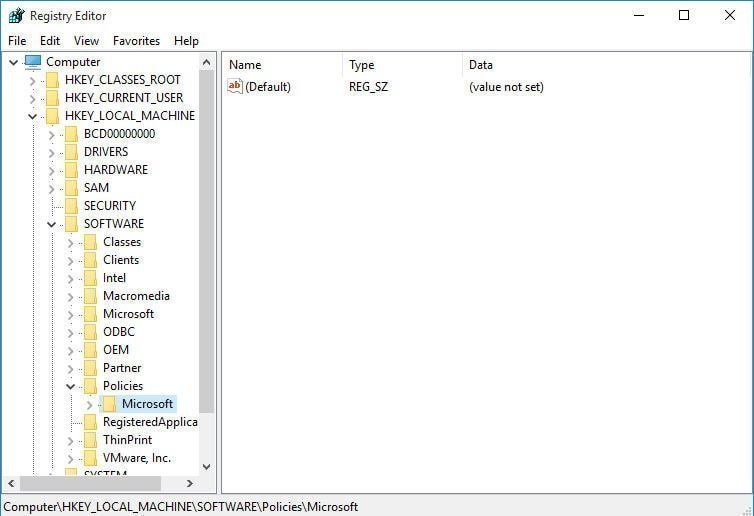
Task: Collapse the HKEY_LOCAL_MACHINE node arrow
Action: (x=32, y=116)
